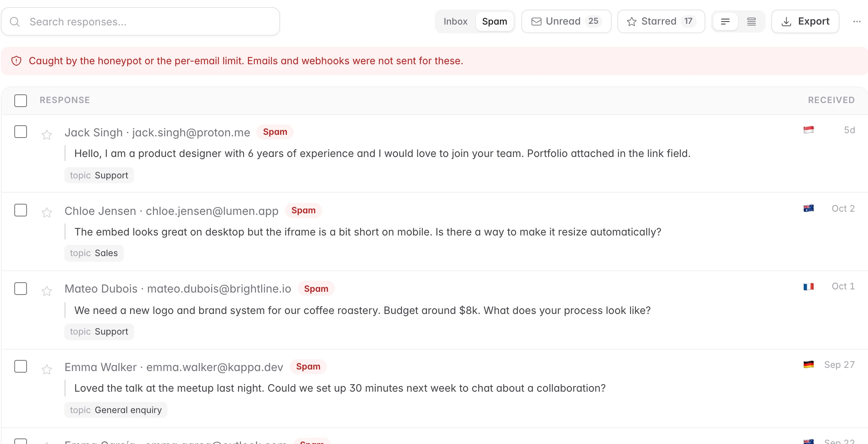This screenshot has height=444, width=868.
Task: Switch to compact list view icon
Action: (725, 21)
